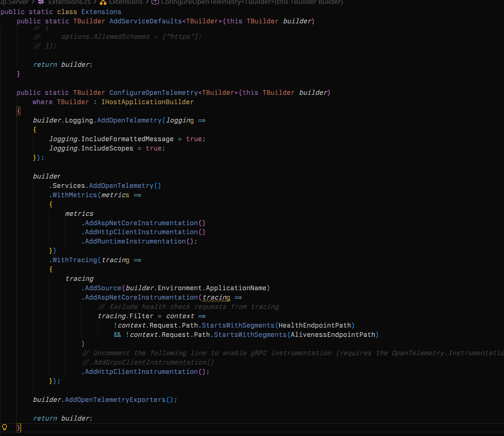
Task: Click the commented options.AllowedSchemes line
Action: (x=118, y=37)
